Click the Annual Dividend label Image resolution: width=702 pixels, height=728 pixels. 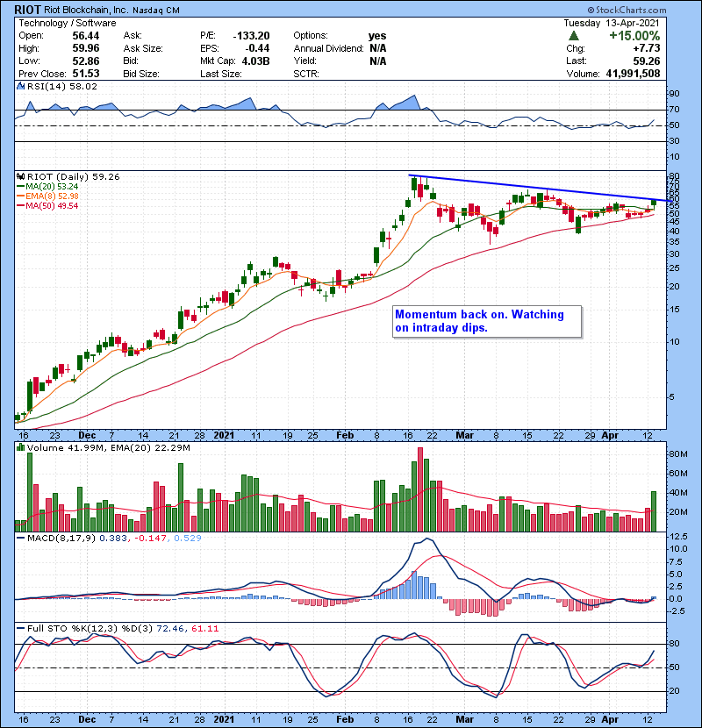point(328,48)
